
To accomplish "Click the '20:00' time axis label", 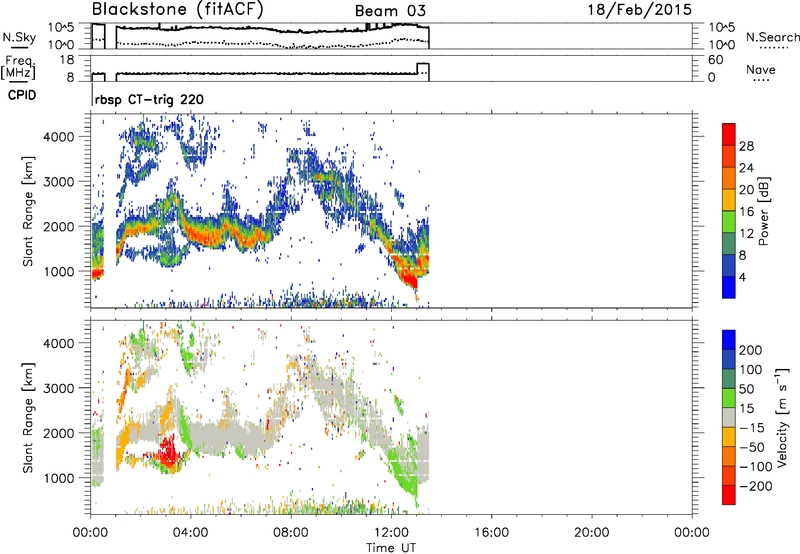I will (591, 533).
